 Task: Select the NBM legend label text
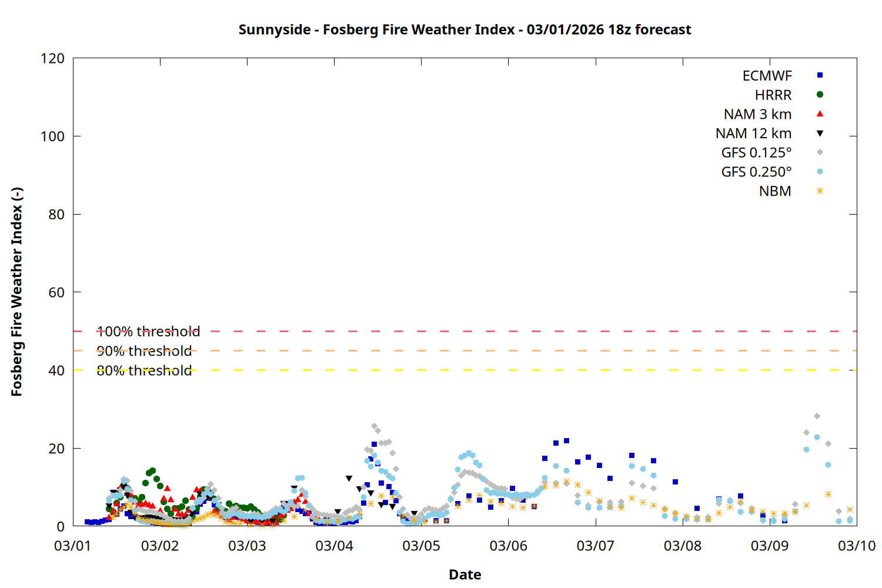775,192
